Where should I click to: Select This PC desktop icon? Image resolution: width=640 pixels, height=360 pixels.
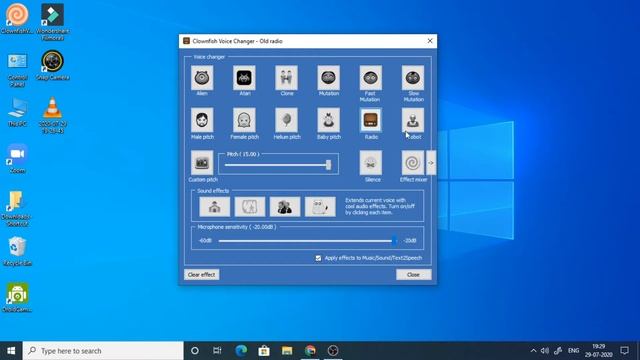(x=18, y=112)
